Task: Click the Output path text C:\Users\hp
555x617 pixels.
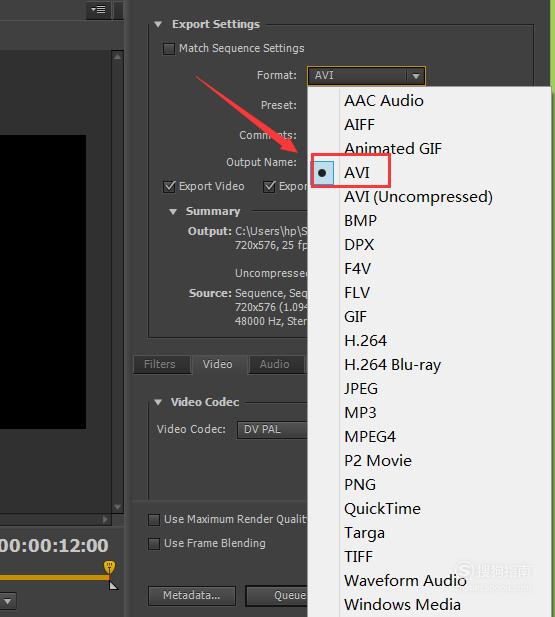Action: [x=271, y=231]
